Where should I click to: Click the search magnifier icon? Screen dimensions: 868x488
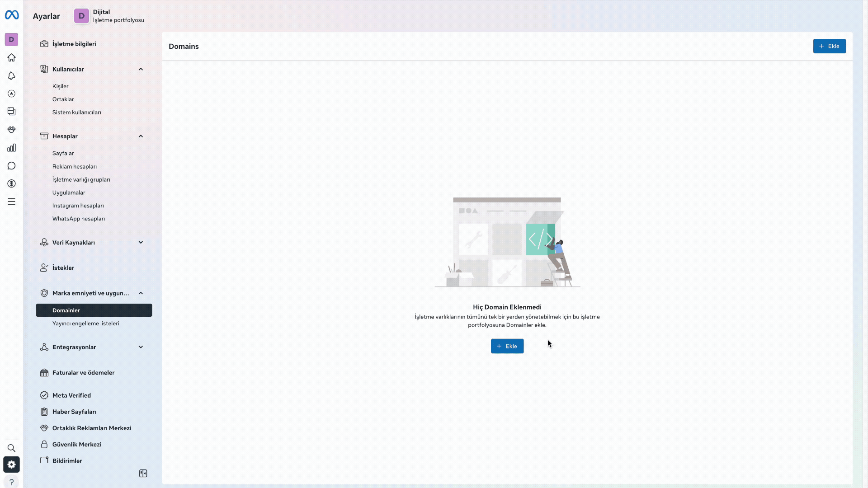coord(12,448)
